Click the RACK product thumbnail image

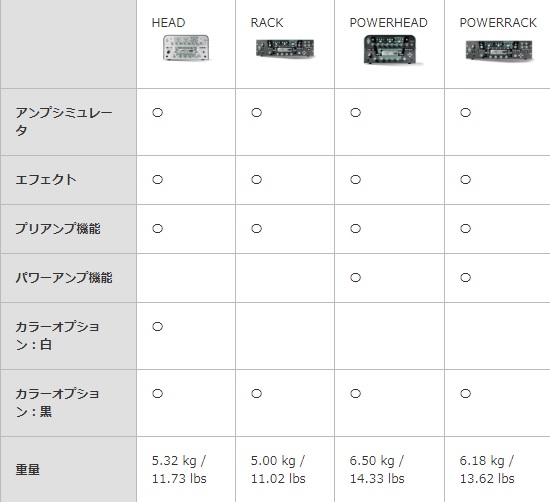coord(285,48)
